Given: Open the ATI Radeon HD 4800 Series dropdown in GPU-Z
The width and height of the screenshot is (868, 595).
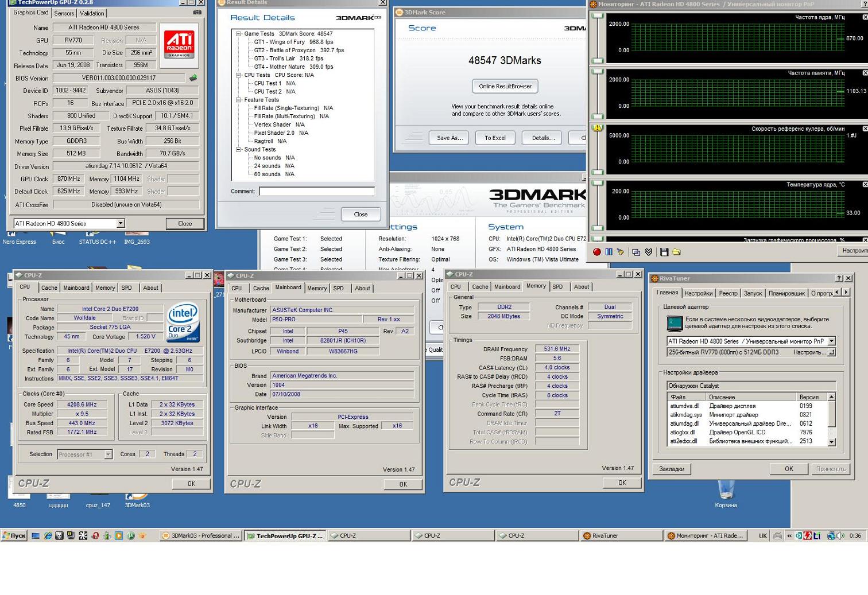Looking at the screenshot, I should coord(121,224).
